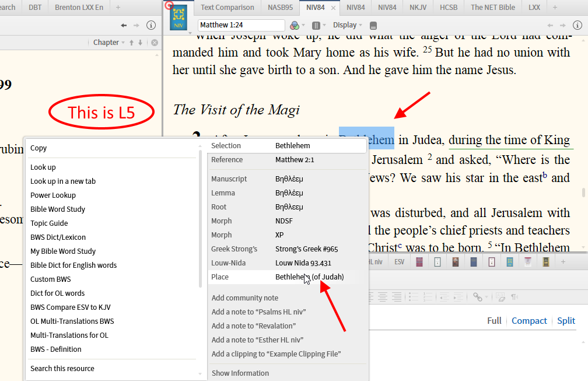Click the Matthew 1:24 reference box
Screen dimensions: 588x381
tap(241, 25)
